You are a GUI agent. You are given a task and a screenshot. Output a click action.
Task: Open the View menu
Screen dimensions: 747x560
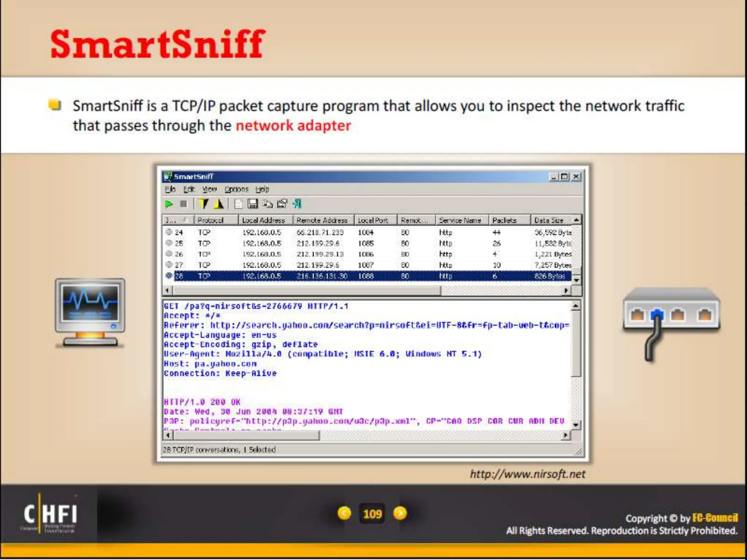click(209, 189)
